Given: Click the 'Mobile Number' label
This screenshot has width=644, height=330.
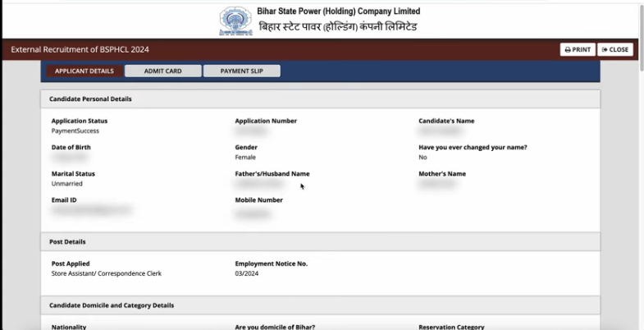Looking at the screenshot, I should pyautogui.click(x=258, y=200).
